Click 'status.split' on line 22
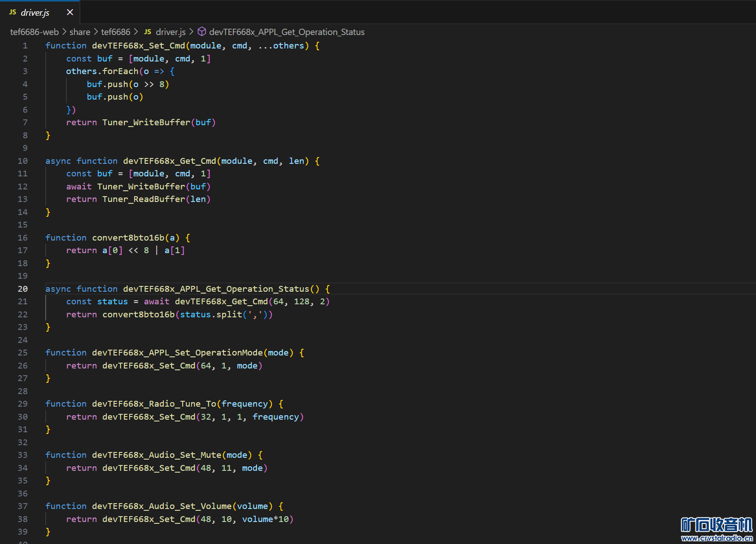 211,315
